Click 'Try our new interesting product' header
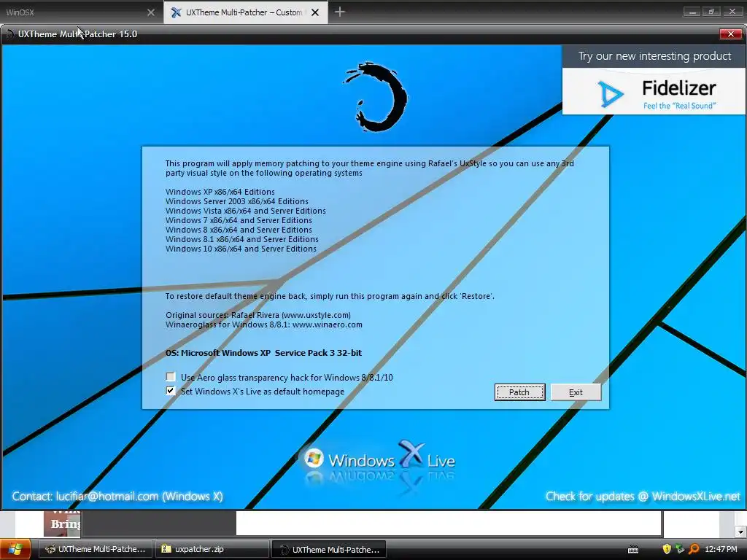Image resolution: width=747 pixels, height=560 pixels. click(x=654, y=56)
